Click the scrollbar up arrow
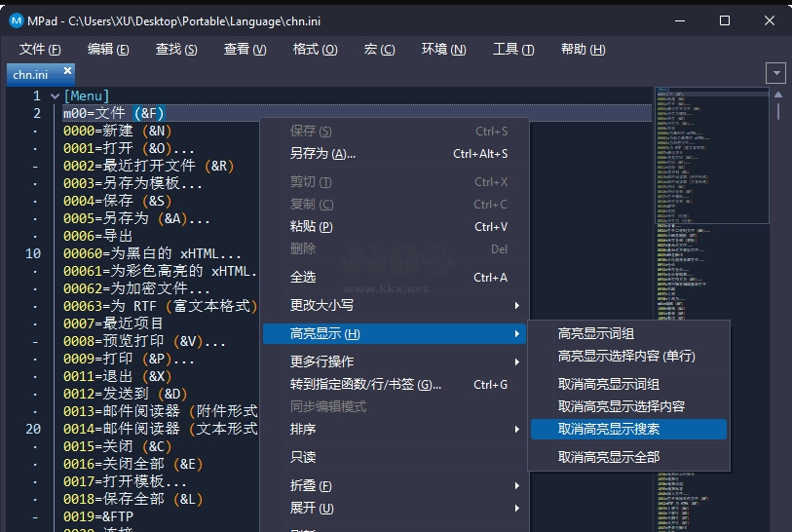Image resolution: width=792 pixels, height=532 pixels. 778,95
